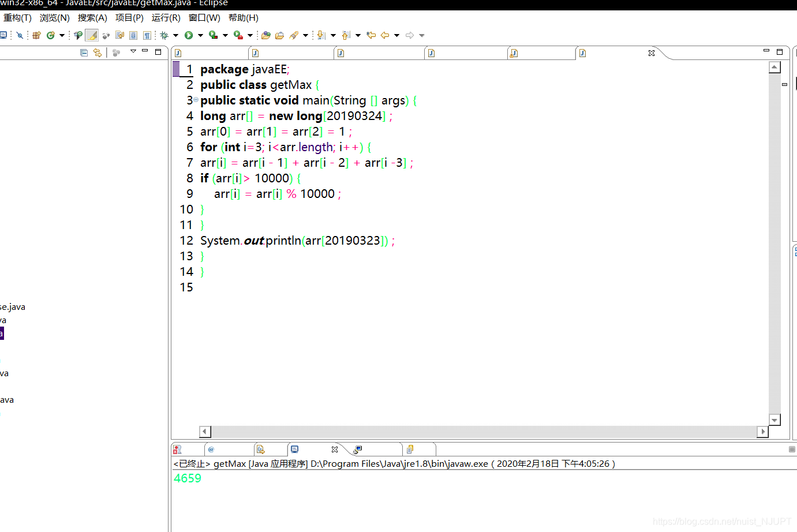This screenshot has width=797, height=532.
Task: Click the footprints toolbar icon
Action: point(106,35)
